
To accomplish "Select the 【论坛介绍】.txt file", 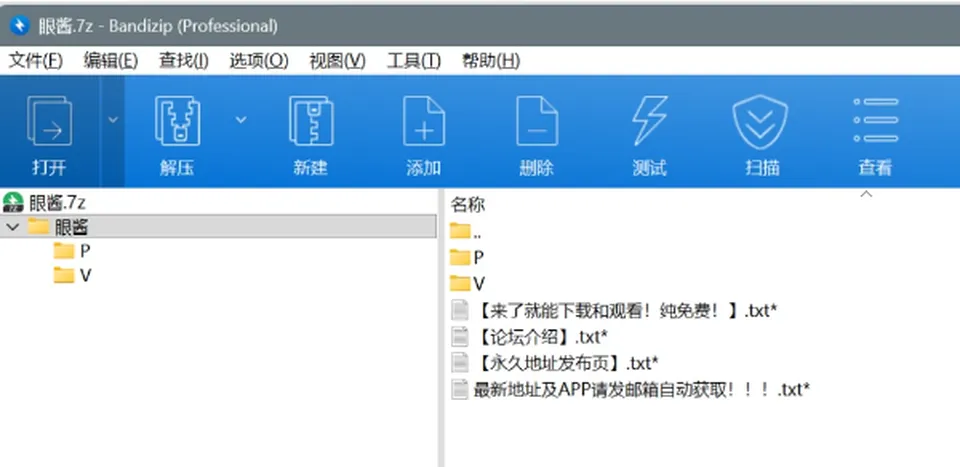I will pyautogui.click(x=530, y=337).
